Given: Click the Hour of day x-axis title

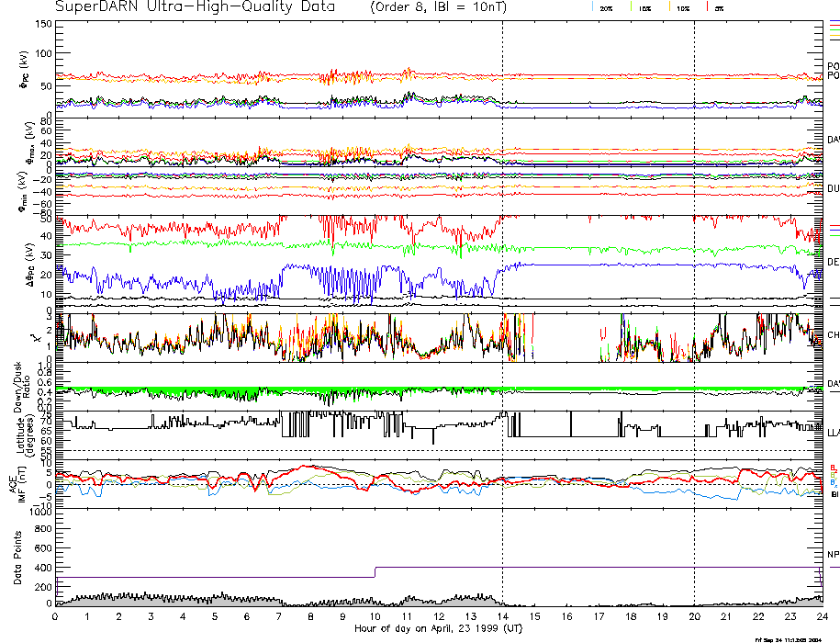Looking at the screenshot, I should click(438, 628).
